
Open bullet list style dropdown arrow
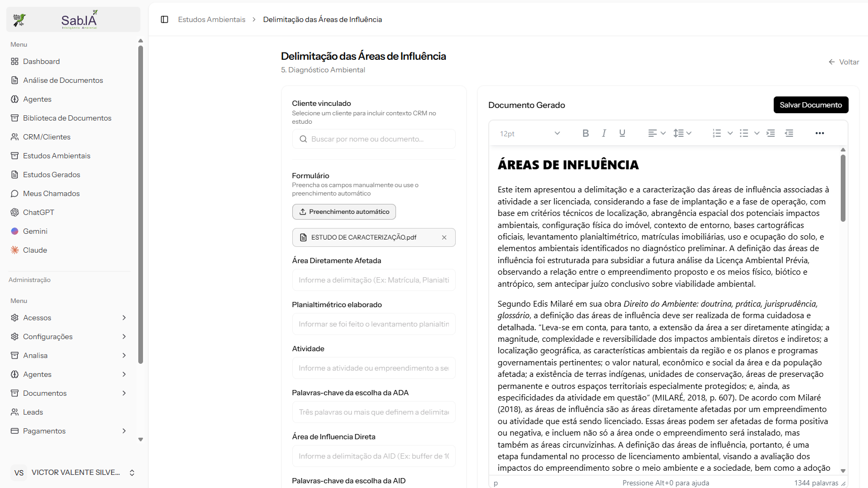pyautogui.click(x=756, y=133)
